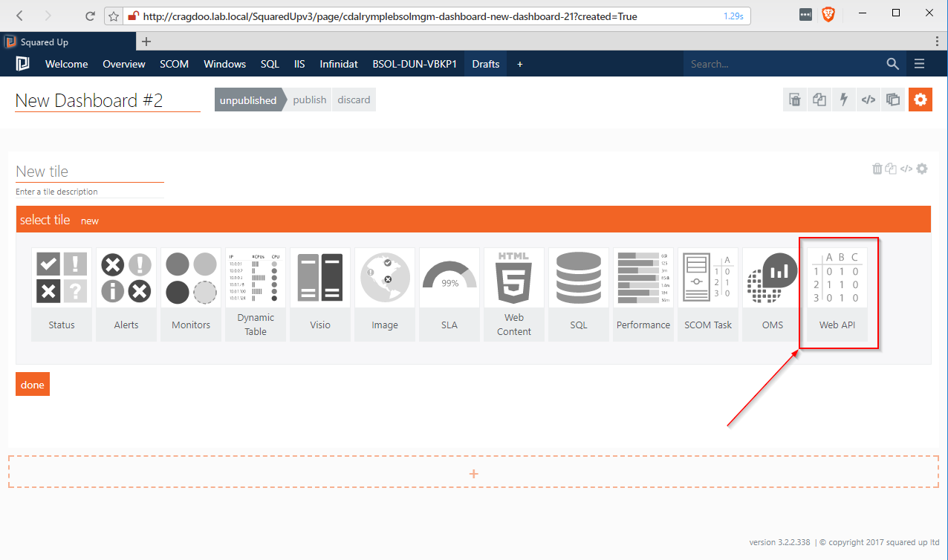
Task: Select the Visio tile type
Action: pyautogui.click(x=320, y=294)
